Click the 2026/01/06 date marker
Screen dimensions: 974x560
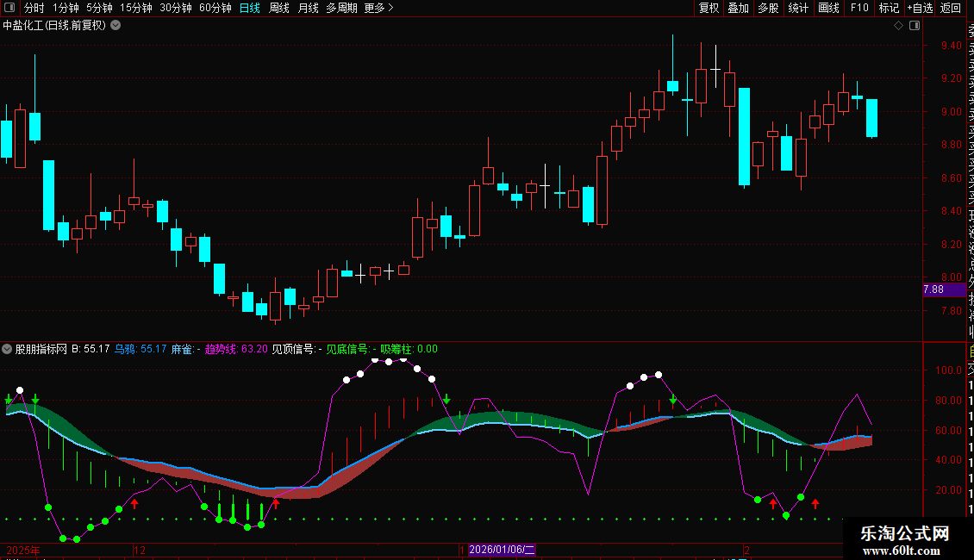point(502,550)
